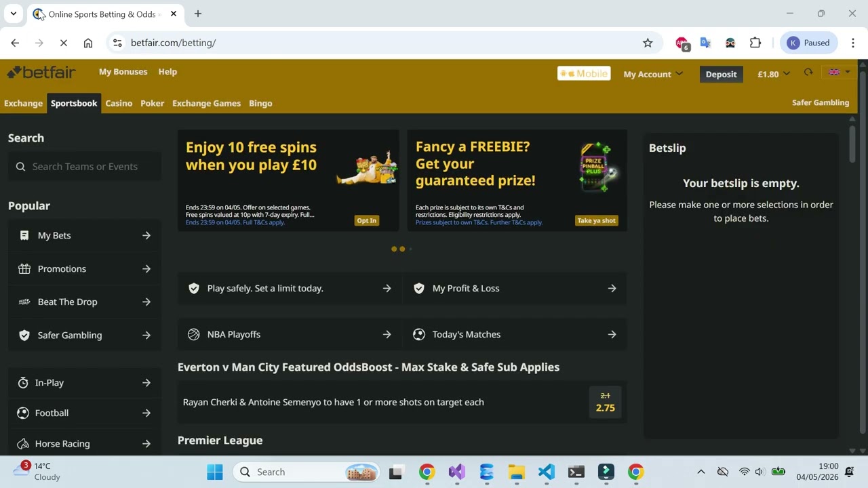
Task: Open the browser Extensions puzzle icon
Action: click(x=755, y=43)
